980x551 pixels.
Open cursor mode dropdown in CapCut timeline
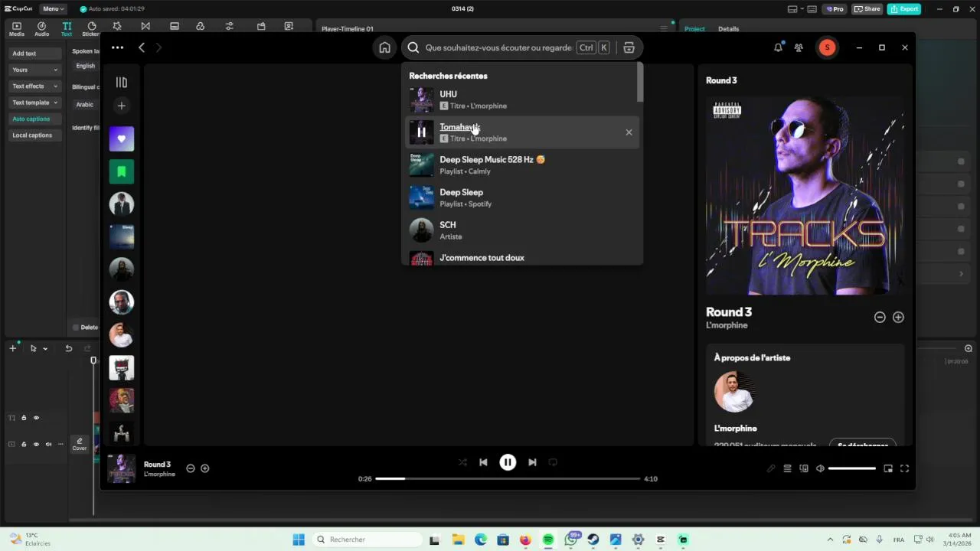pyautogui.click(x=45, y=348)
